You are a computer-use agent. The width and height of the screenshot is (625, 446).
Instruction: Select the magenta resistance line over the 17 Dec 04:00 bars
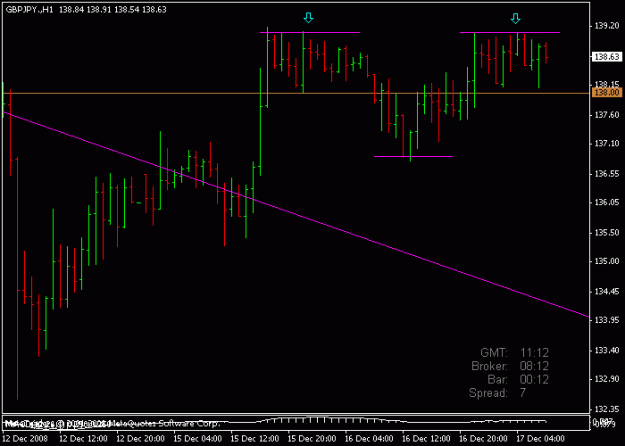click(x=510, y=32)
